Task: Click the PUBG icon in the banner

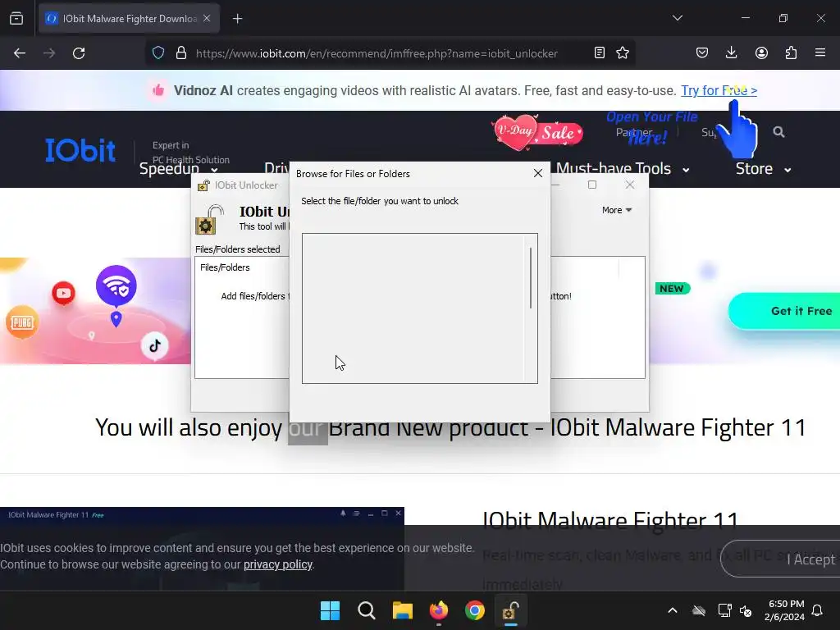Action: [22, 322]
